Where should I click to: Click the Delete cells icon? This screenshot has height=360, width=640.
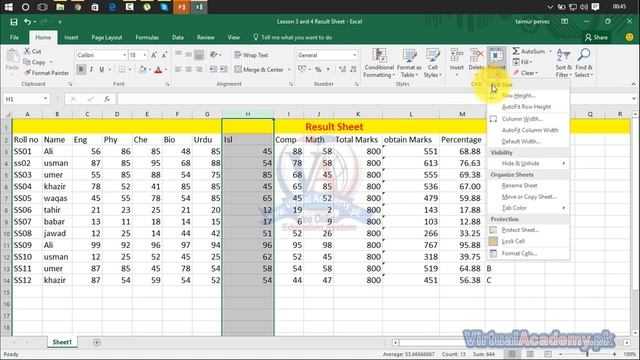476,55
